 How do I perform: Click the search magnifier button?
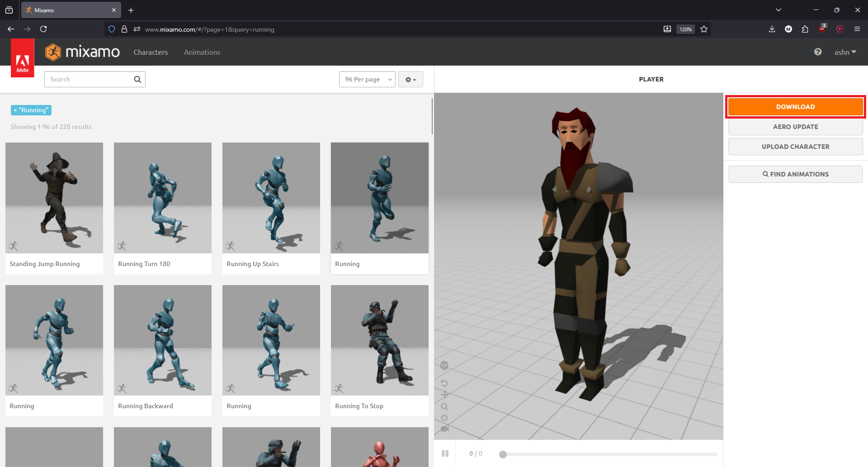(137, 80)
